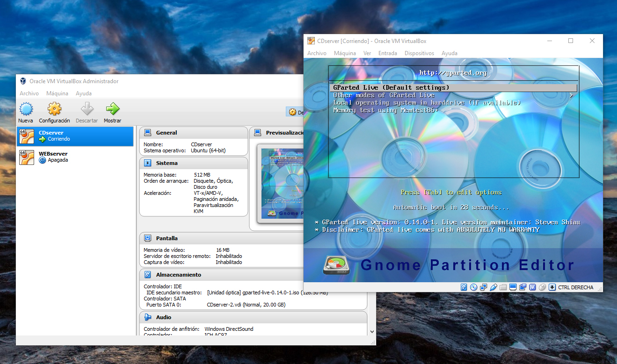
Task: Click the Sistema section chip icon
Action: [147, 163]
